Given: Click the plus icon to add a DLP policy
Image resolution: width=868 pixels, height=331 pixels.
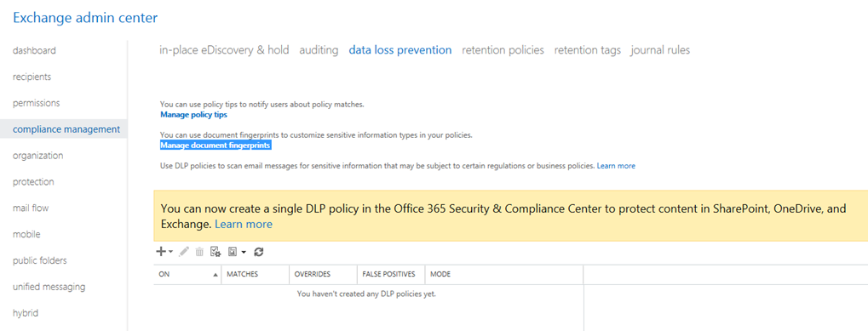Looking at the screenshot, I should click(x=161, y=251).
